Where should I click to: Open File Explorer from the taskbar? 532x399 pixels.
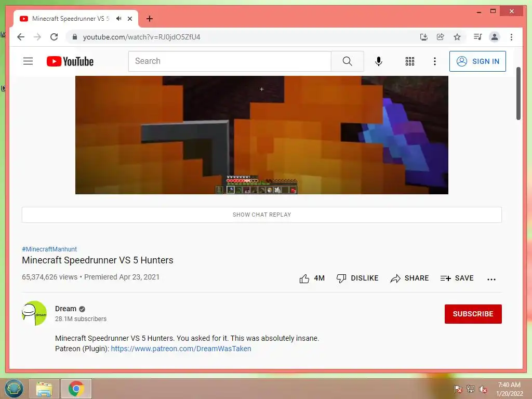tap(44, 389)
